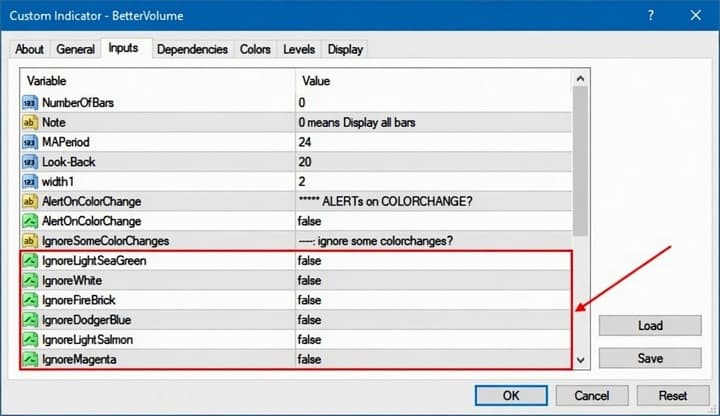720x416 pixels.
Task: Select the Look-Back variable name
Action: pos(69,162)
